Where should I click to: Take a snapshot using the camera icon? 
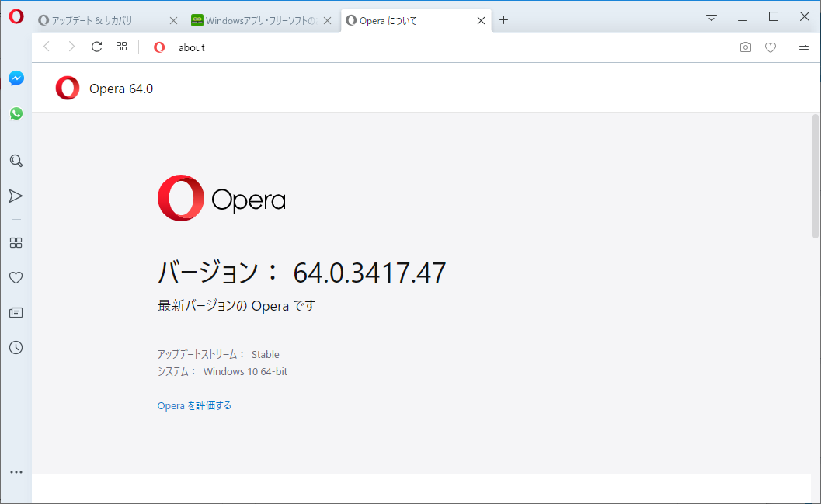(x=745, y=47)
